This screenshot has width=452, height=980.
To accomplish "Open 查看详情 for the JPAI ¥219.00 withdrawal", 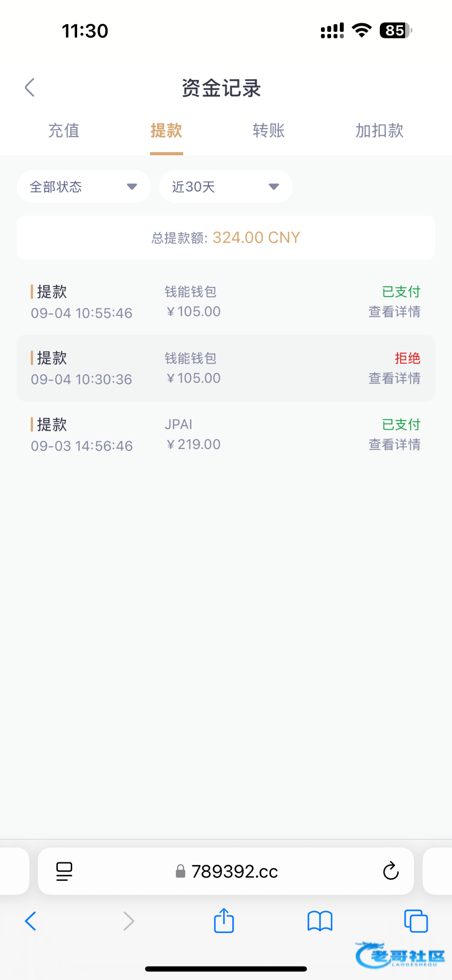I will click(x=394, y=445).
